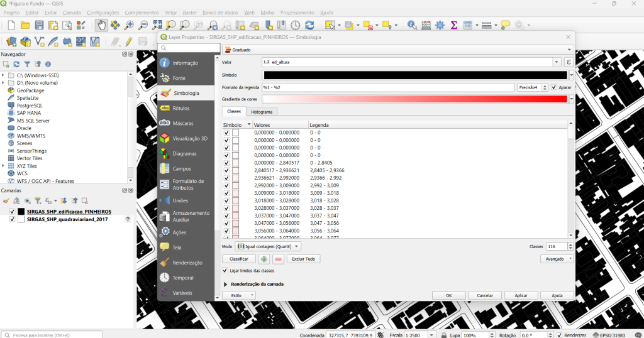This screenshot has height=338, width=644.
Task: Open the Raster menu
Action: click(x=189, y=13)
